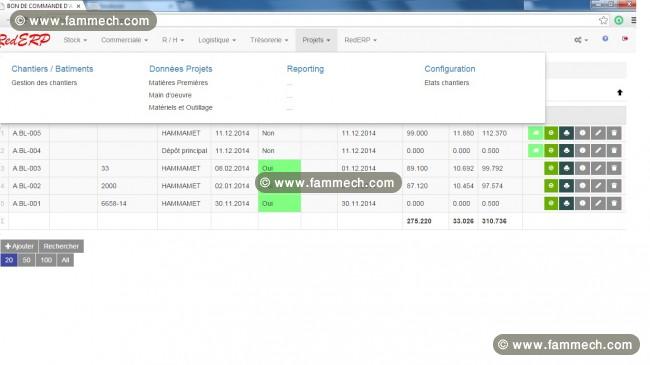Click the green Oui cell in row A.BL-001
650x365 pixels.
point(279,203)
